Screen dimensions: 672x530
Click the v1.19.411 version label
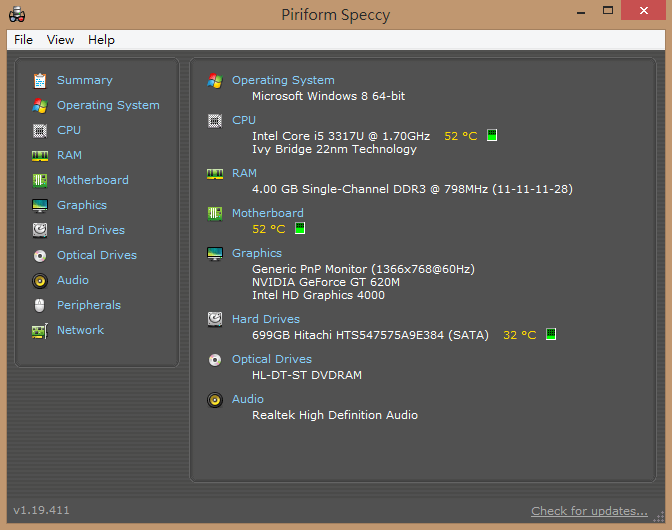pyautogui.click(x=42, y=510)
